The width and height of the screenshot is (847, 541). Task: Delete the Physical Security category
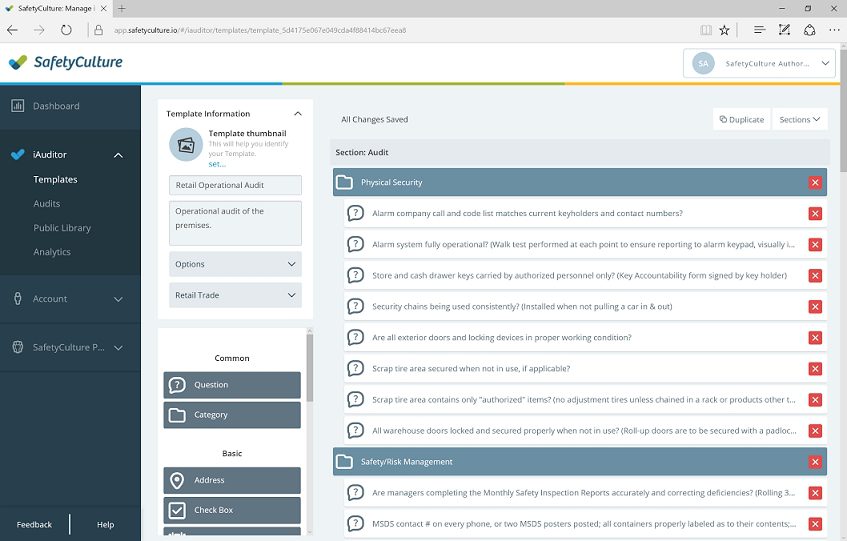coord(815,183)
